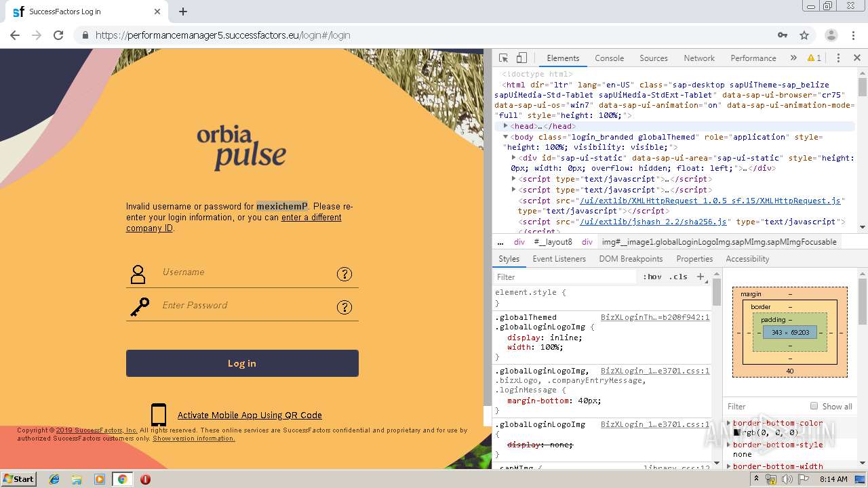
Task: Open Chrome main menu
Action: click(x=853, y=35)
